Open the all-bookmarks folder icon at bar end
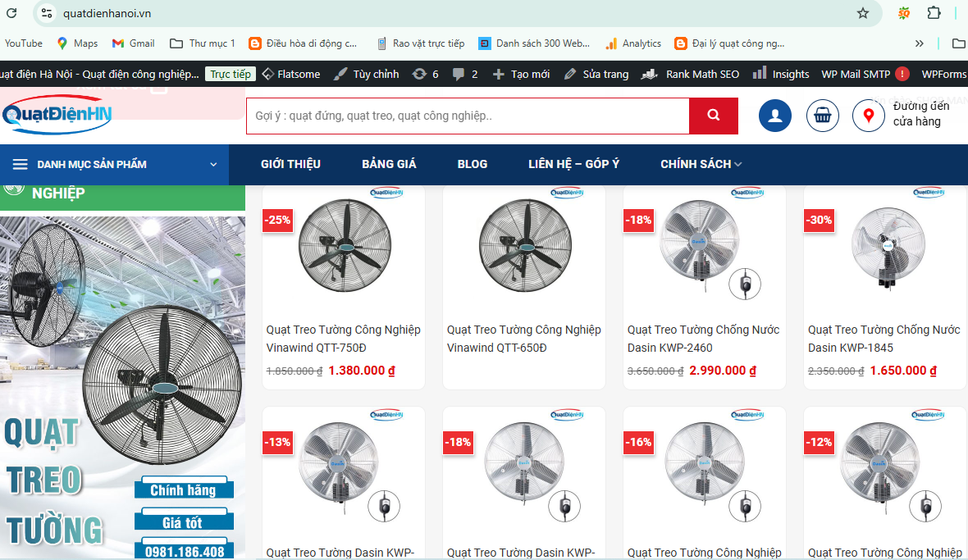Screen dimensions: 968x560 [958, 43]
